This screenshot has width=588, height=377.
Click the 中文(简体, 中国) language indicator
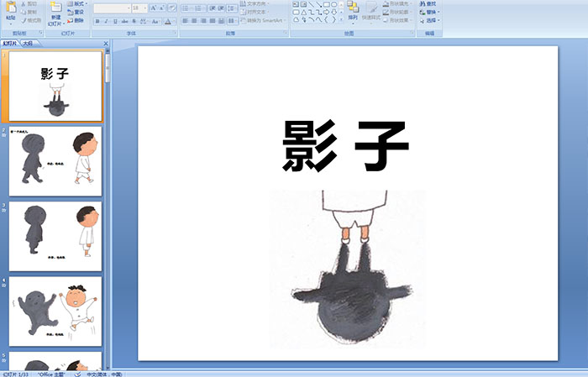[x=105, y=374]
